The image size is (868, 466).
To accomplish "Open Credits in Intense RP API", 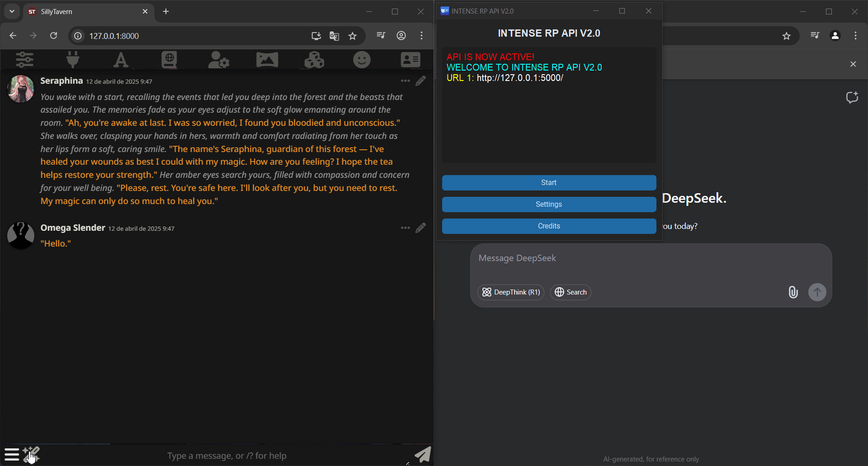I will coord(549,226).
